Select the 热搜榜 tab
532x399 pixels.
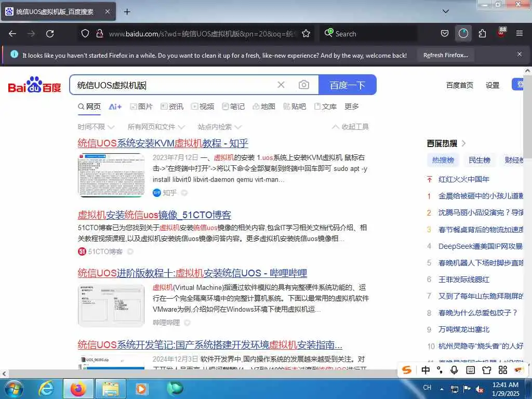click(443, 160)
